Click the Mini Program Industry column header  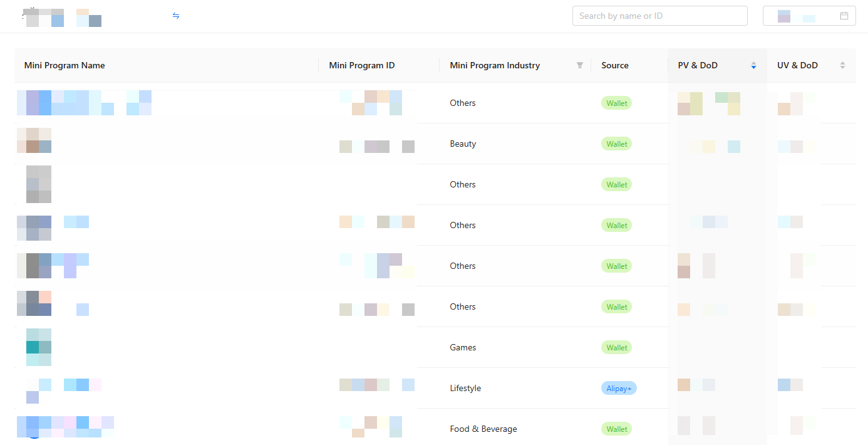(x=495, y=65)
